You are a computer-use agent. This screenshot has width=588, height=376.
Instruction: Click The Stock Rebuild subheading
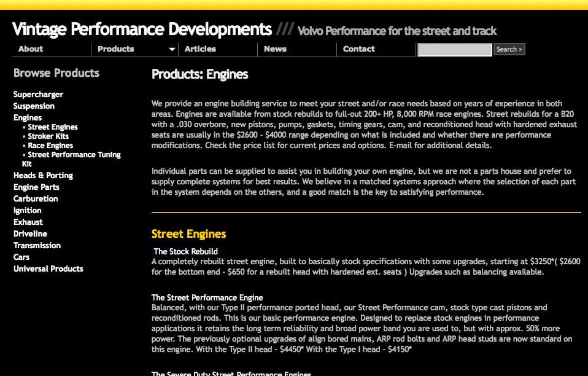[185, 251]
